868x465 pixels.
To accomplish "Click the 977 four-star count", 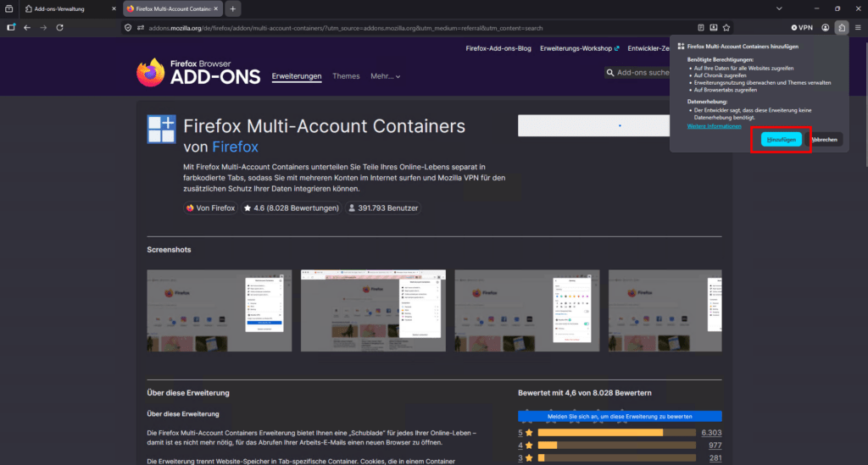I will tap(715, 445).
